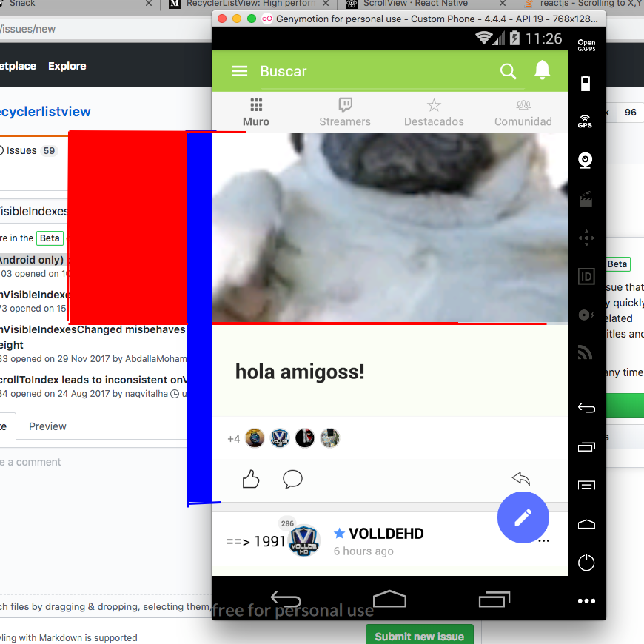Tap Android navigation bar home button
This screenshot has width=644, height=644.
point(389,599)
